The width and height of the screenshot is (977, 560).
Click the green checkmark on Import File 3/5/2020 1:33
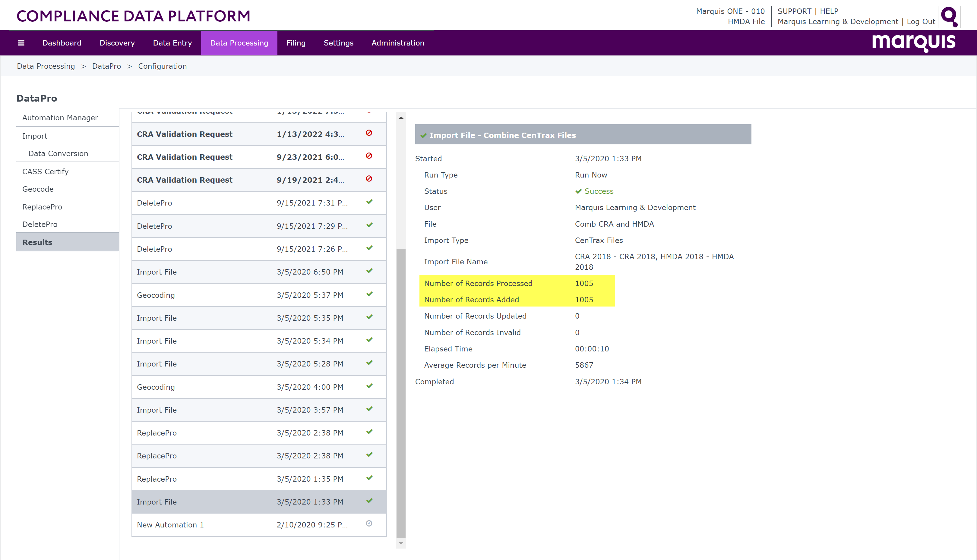[x=369, y=501]
